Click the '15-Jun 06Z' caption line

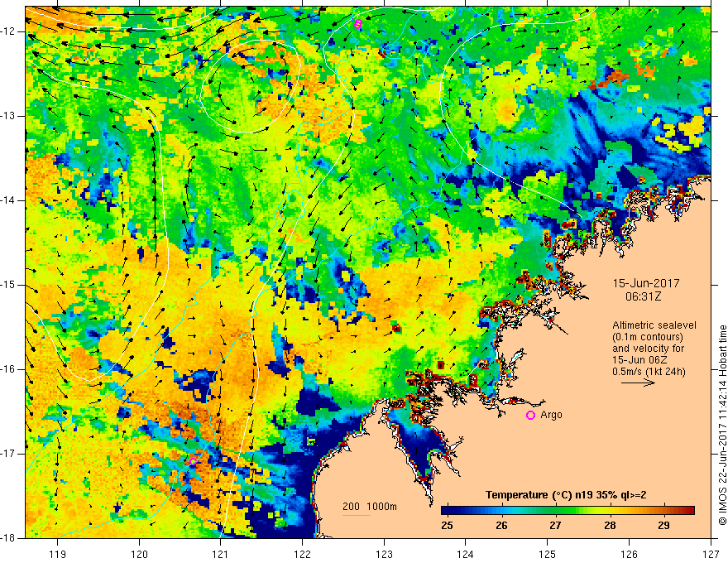click(640, 360)
